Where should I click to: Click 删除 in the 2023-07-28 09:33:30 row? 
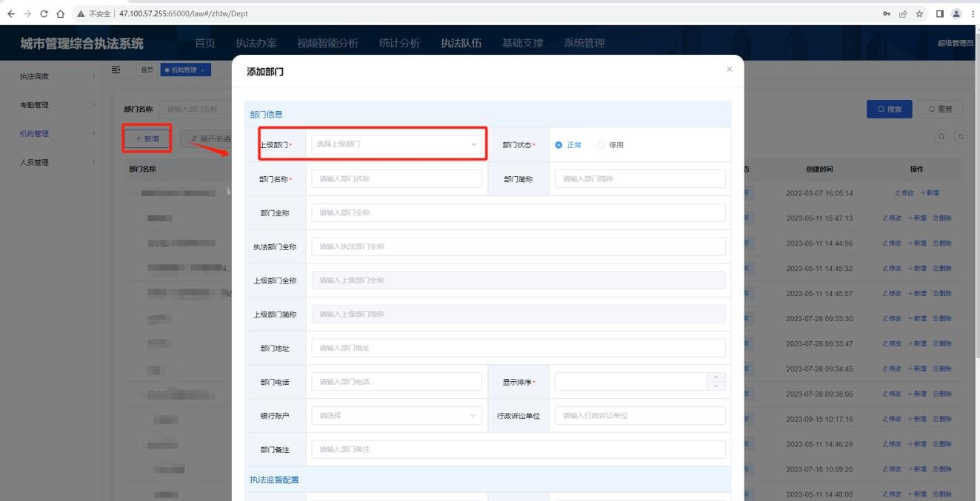(942, 319)
